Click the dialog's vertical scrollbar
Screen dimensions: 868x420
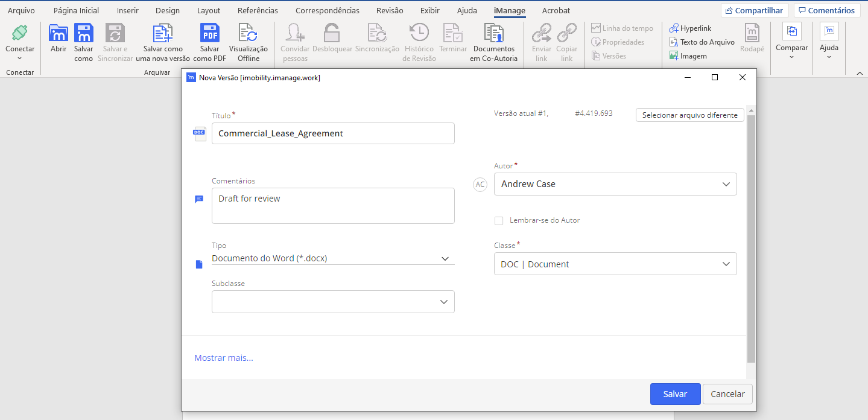click(750, 241)
